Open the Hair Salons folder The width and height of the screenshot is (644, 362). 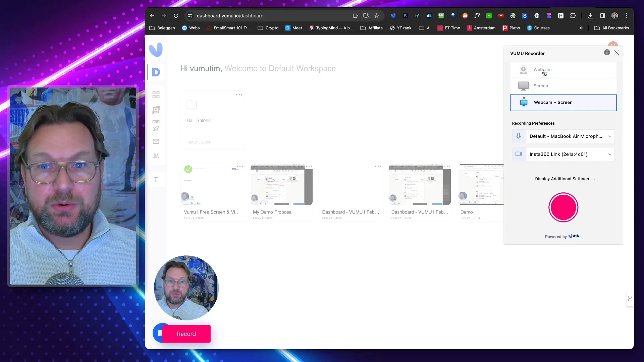213,120
